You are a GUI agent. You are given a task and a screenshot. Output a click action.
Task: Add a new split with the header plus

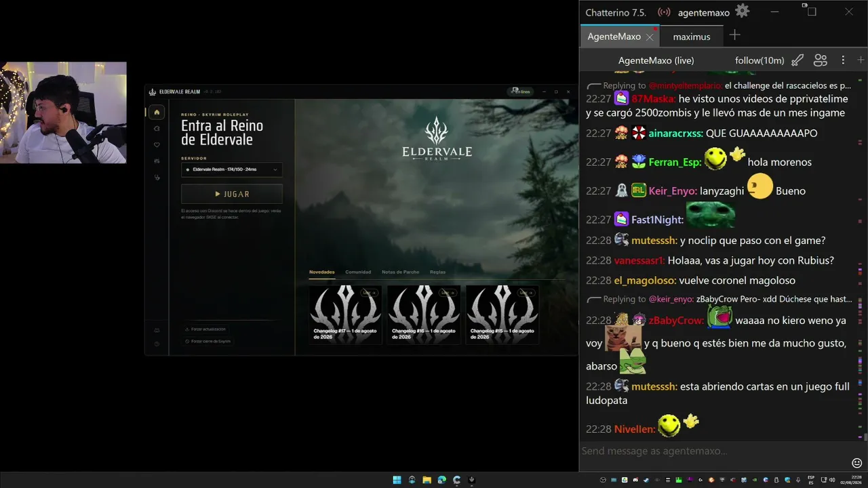(x=861, y=60)
